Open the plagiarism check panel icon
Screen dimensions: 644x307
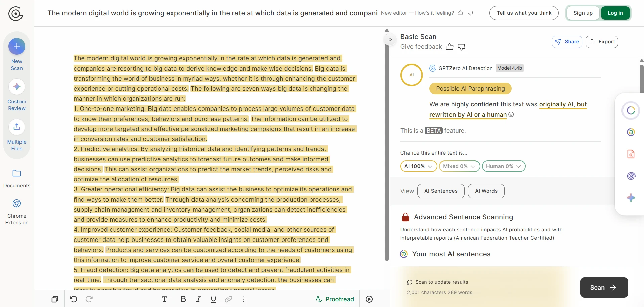(x=631, y=154)
